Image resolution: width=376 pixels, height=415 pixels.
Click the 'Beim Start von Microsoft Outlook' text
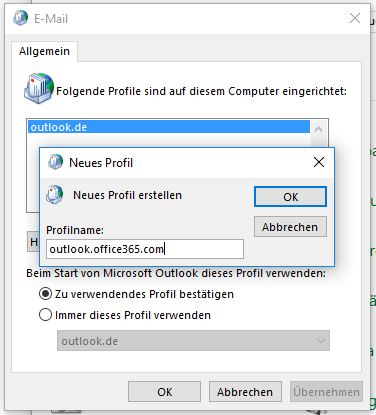click(x=176, y=273)
